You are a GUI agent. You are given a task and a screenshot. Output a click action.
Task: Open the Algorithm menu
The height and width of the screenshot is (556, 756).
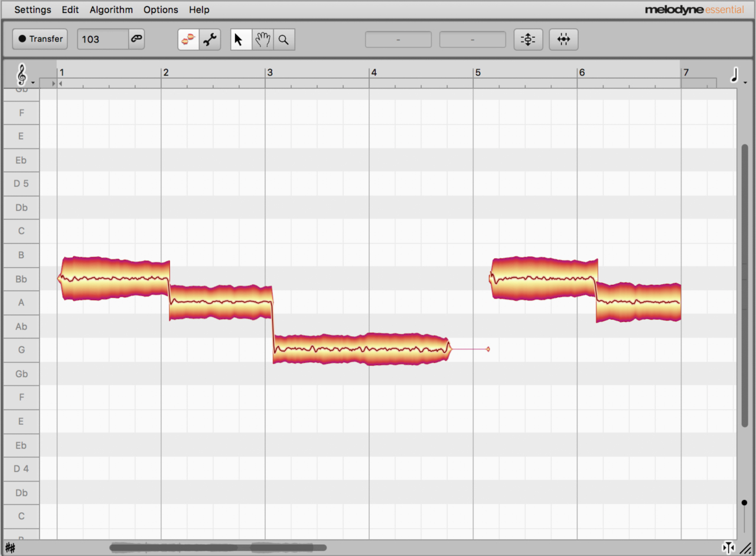point(111,9)
